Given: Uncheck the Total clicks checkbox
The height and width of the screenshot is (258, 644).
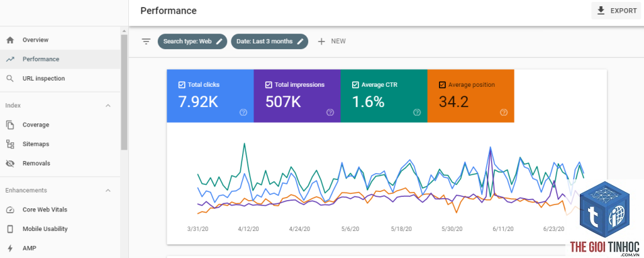Looking at the screenshot, I should [182, 84].
